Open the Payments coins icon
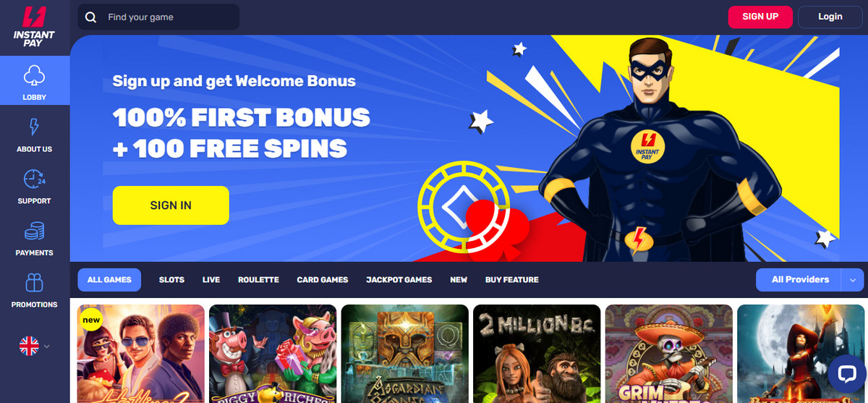This screenshot has width=868, height=403. [x=34, y=232]
